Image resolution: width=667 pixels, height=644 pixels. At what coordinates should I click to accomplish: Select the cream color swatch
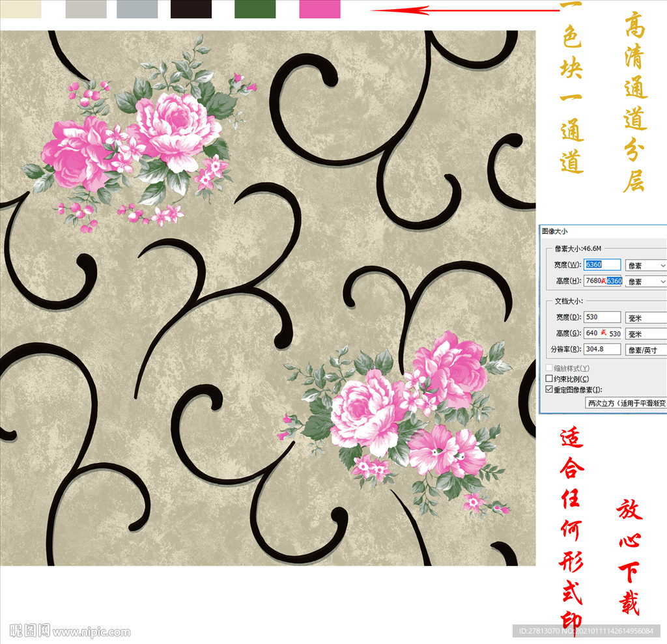[20, 9]
